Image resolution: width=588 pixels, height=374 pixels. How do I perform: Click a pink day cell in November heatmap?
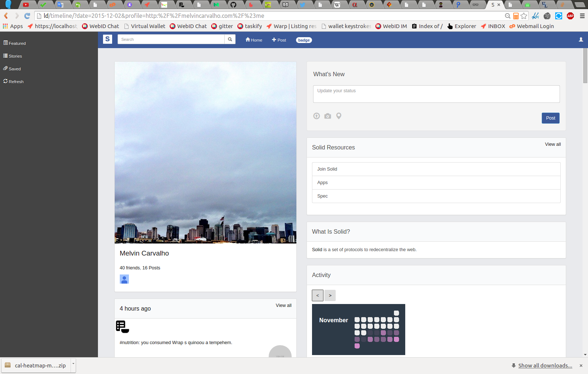pyautogui.click(x=383, y=333)
